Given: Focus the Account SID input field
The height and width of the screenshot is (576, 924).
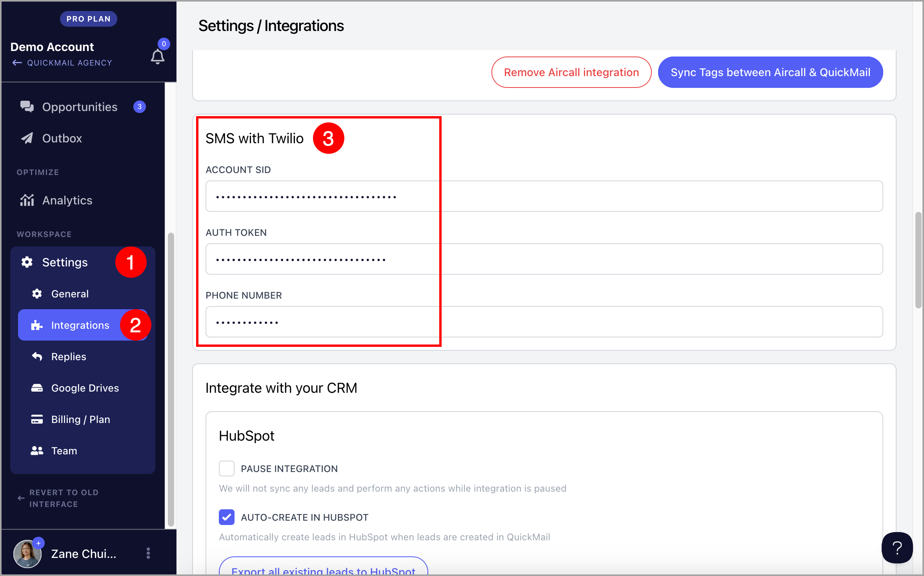Looking at the screenshot, I should (x=544, y=196).
